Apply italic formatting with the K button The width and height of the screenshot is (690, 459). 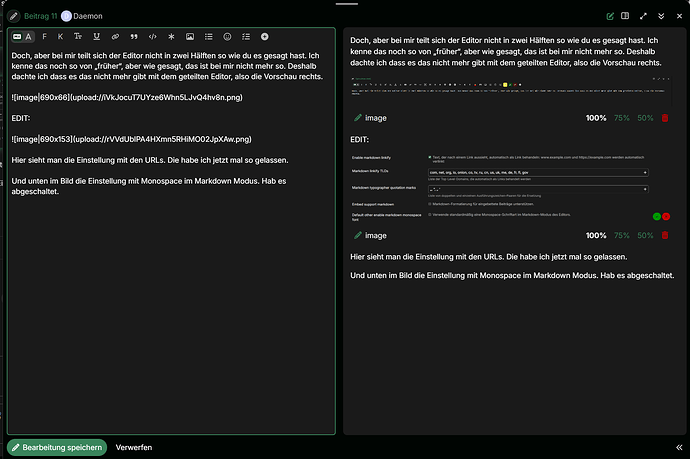point(61,36)
